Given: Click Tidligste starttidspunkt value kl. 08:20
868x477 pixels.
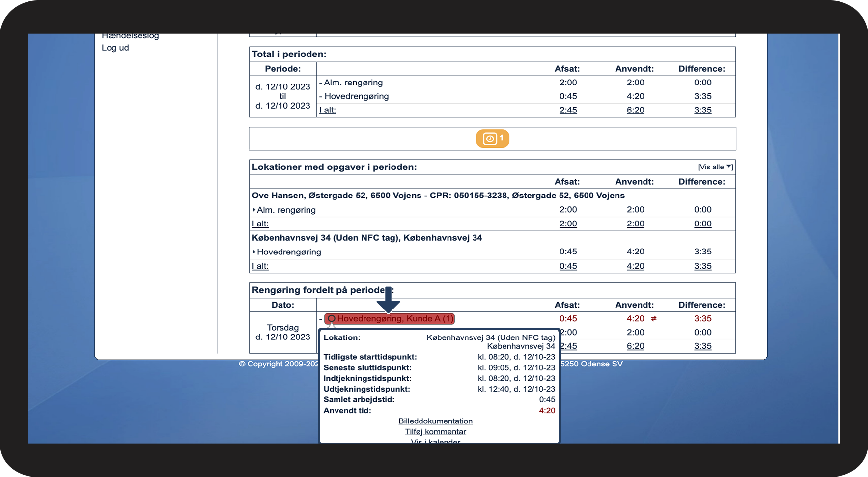Looking at the screenshot, I should coord(516,357).
